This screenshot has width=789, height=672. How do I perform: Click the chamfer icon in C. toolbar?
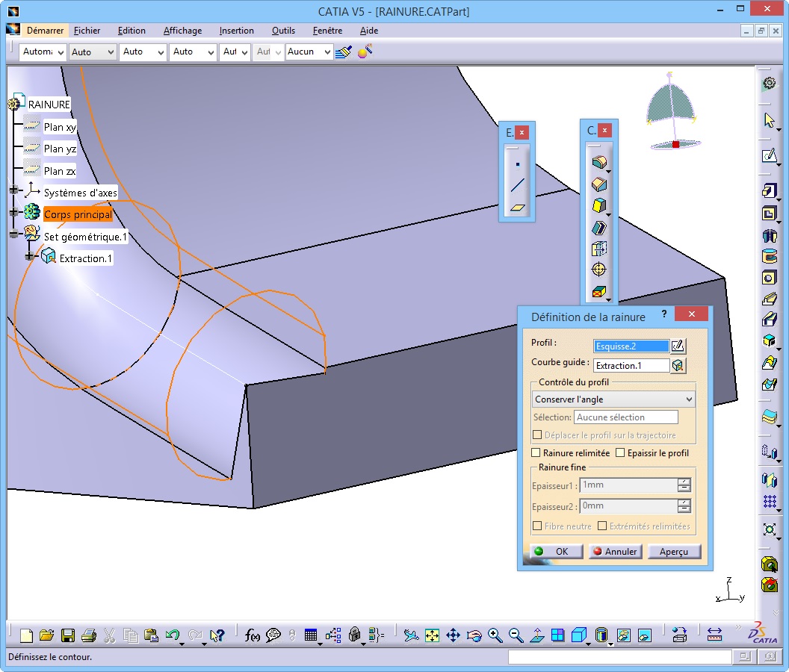[598, 184]
